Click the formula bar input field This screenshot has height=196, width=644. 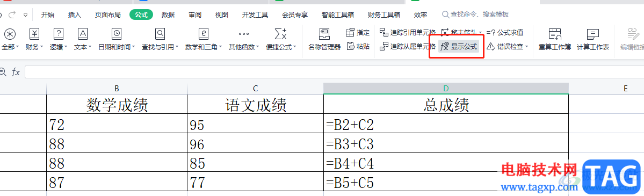pos(334,72)
